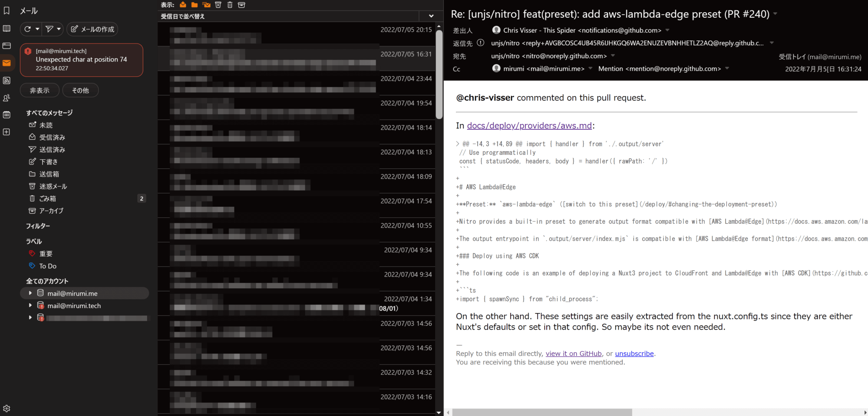Image resolution: width=868 pixels, height=416 pixels.
Task: Open dropdown after notifications@github.com sender
Action: pyautogui.click(x=667, y=30)
